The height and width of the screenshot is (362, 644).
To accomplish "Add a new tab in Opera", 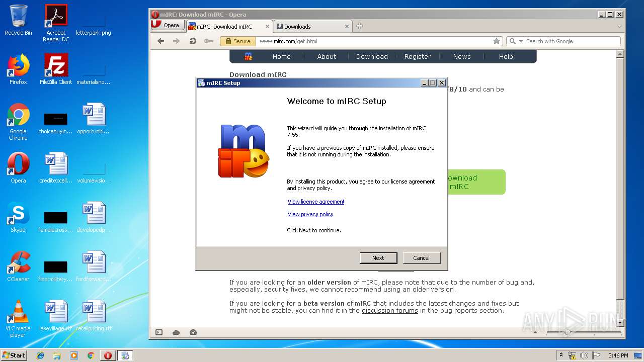I will [x=359, y=26].
